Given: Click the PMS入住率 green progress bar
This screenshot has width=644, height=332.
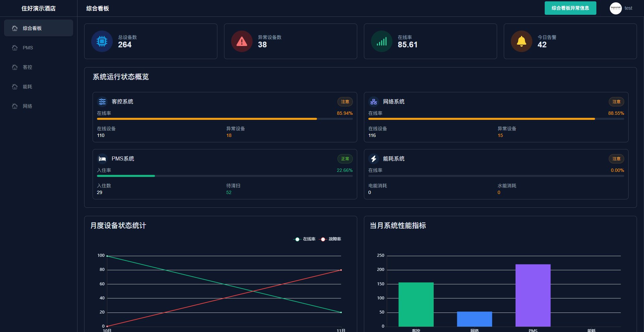Looking at the screenshot, I should [126, 176].
